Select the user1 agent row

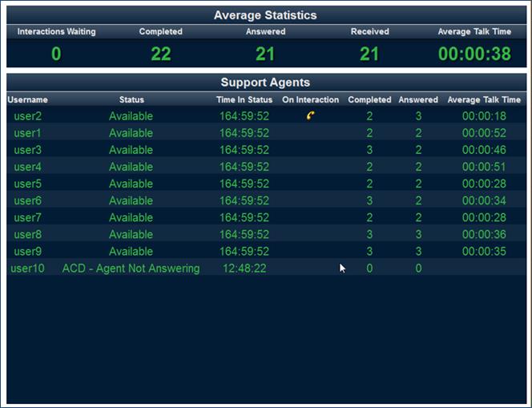point(28,133)
